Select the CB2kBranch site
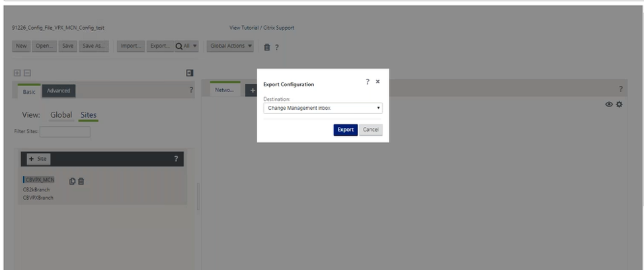Image resolution: width=644 pixels, height=270 pixels. click(36, 189)
